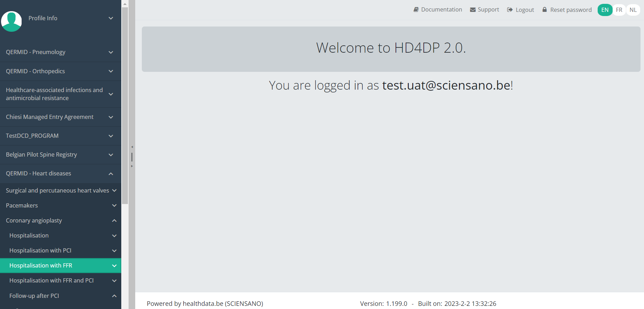Click the Support envelope icon
This screenshot has width=644, height=309.
(x=473, y=10)
